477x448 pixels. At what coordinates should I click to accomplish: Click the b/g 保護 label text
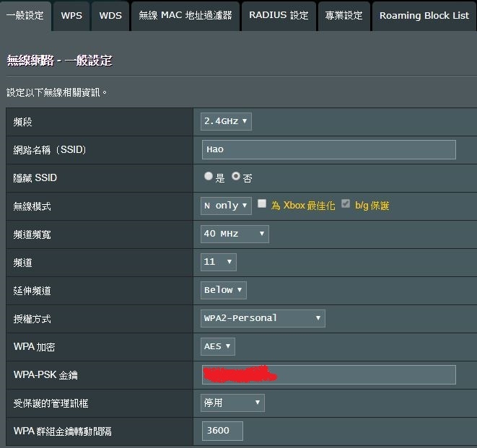pos(372,206)
